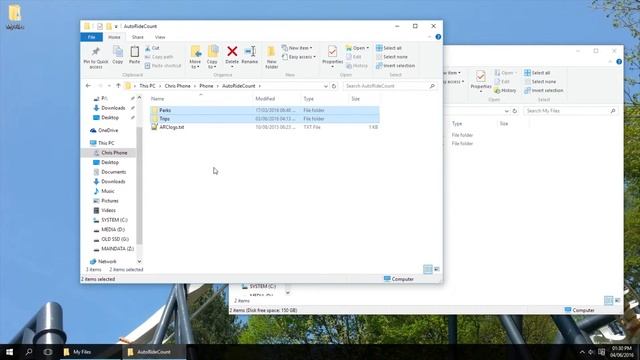This screenshot has width=640, height=360.
Task: Expand the address bar history dropdown
Action: [326, 86]
